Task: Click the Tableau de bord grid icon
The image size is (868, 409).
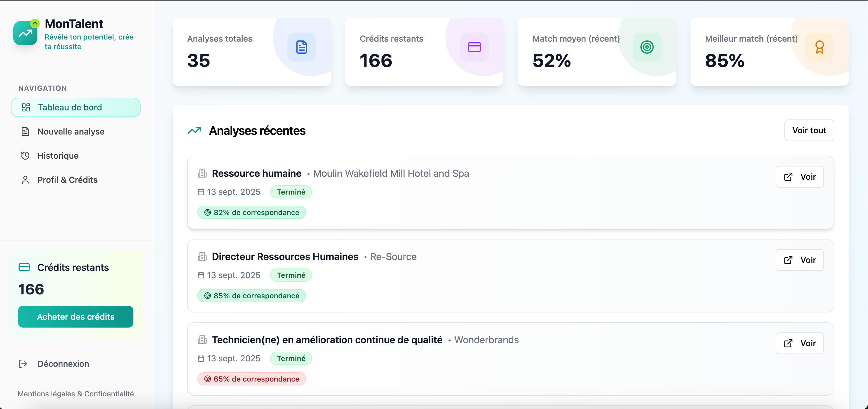Action: (26, 107)
